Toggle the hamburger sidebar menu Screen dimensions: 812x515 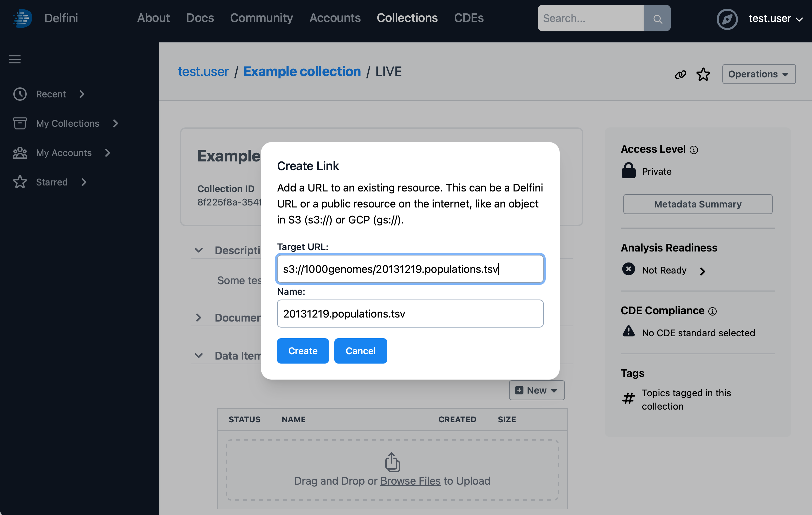click(x=15, y=59)
